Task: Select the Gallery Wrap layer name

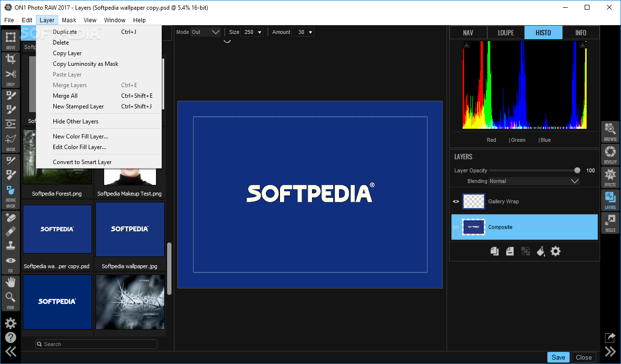Action: point(503,201)
